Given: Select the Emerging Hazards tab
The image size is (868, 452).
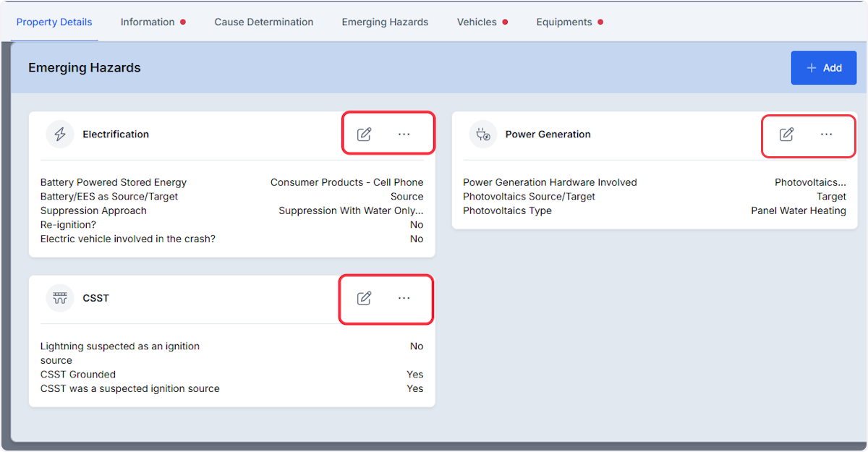Looking at the screenshot, I should pyautogui.click(x=385, y=22).
